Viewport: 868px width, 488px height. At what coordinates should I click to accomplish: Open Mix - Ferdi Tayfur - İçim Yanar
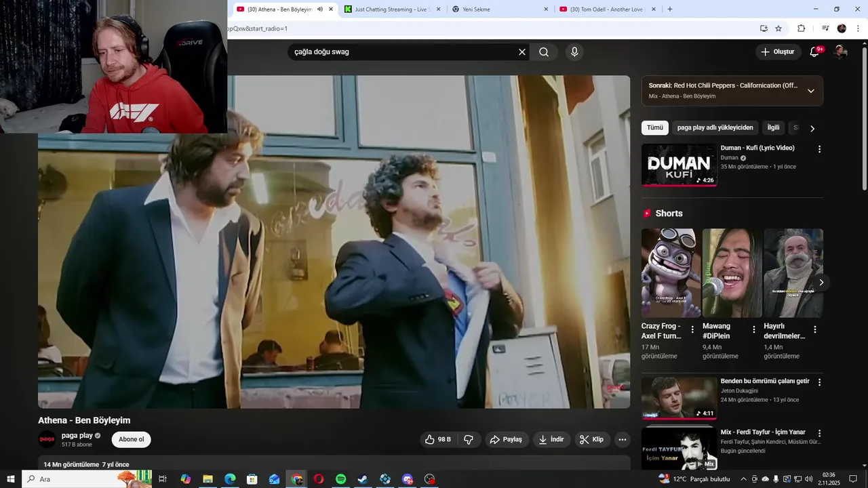[x=763, y=432]
